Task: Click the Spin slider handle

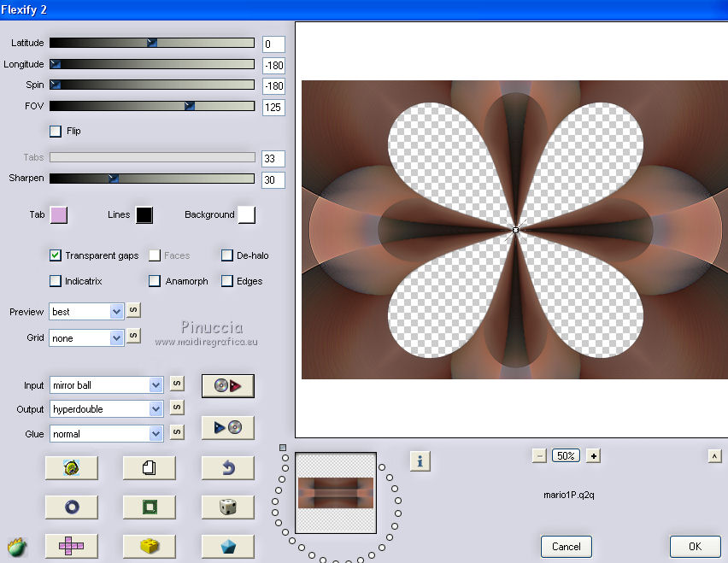Action: [56, 85]
